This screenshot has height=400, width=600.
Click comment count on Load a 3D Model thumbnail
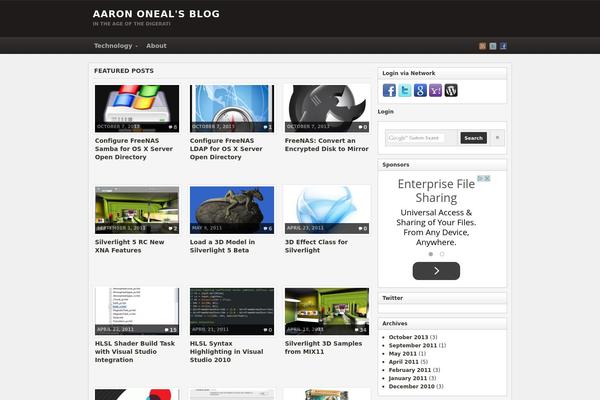pos(268,229)
